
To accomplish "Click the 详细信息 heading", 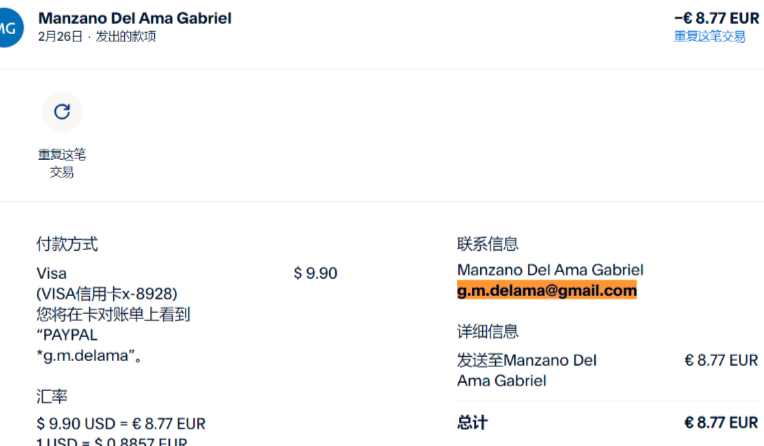I will (x=488, y=331).
